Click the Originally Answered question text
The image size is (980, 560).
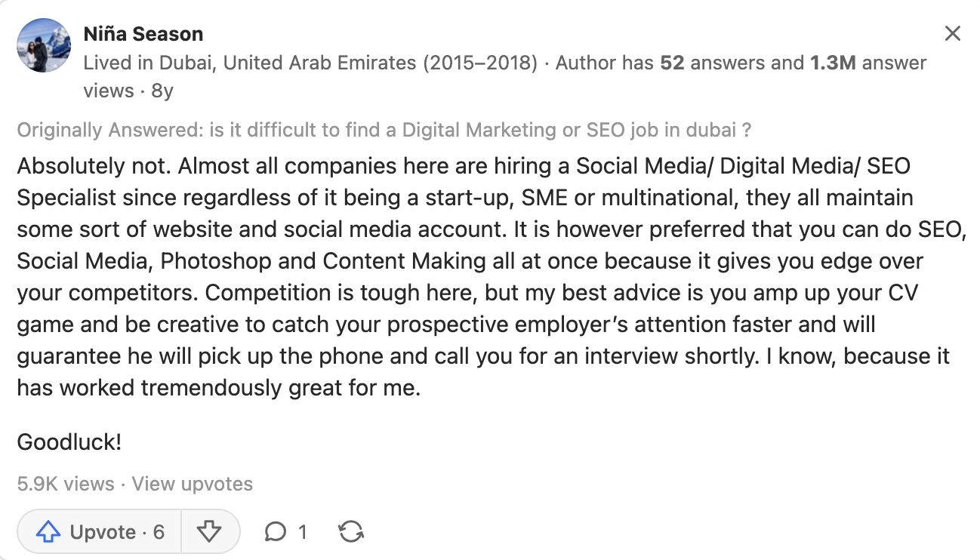[x=384, y=130]
